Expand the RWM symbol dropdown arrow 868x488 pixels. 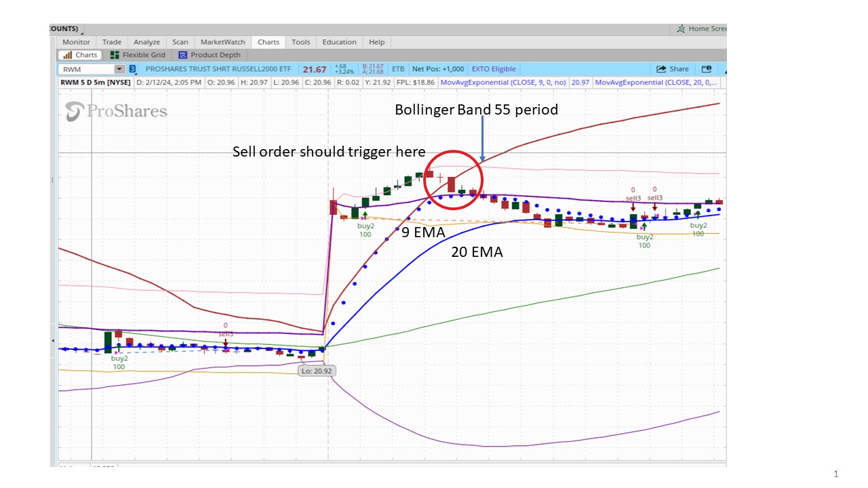[x=119, y=69]
